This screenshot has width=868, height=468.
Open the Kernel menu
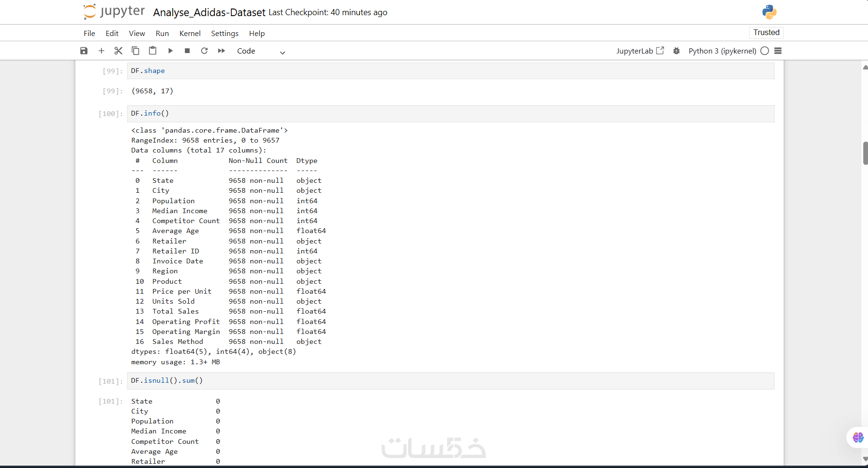coord(190,33)
